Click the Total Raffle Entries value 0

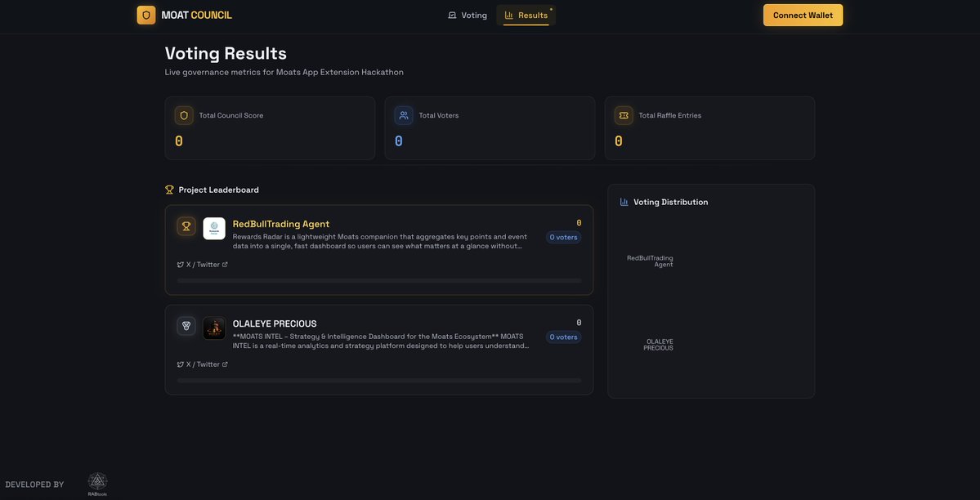pos(619,141)
